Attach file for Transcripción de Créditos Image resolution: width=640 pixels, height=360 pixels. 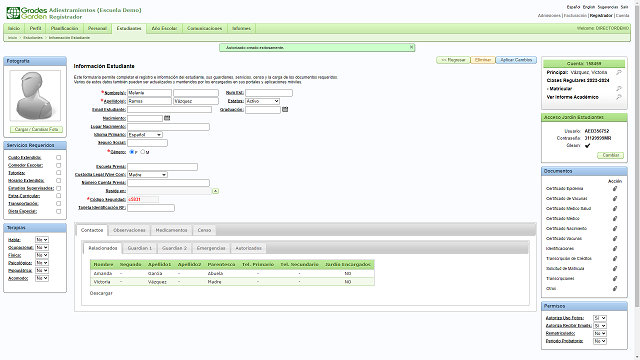point(615,258)
